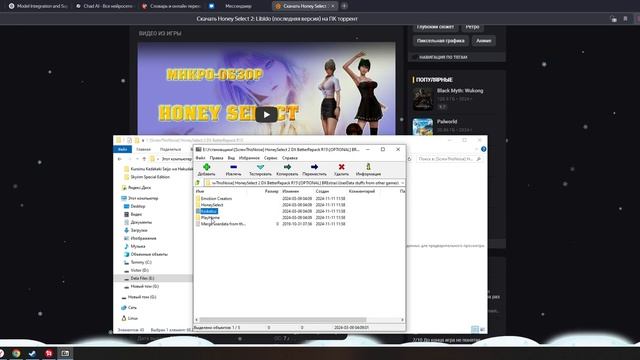Sort by the Комментарий column header
This screenshot has height=360, width=640.
[x=362, y=191]
